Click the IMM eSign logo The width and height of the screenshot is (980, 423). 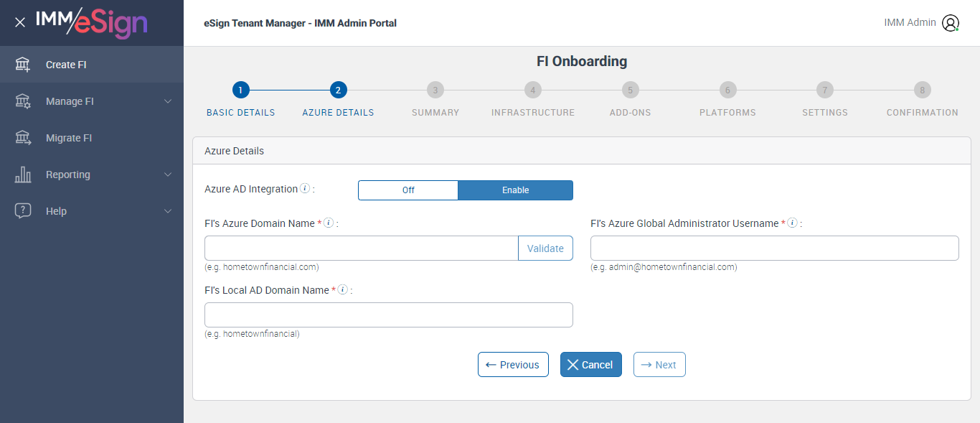pyautogui.click(x=92, y=22)
